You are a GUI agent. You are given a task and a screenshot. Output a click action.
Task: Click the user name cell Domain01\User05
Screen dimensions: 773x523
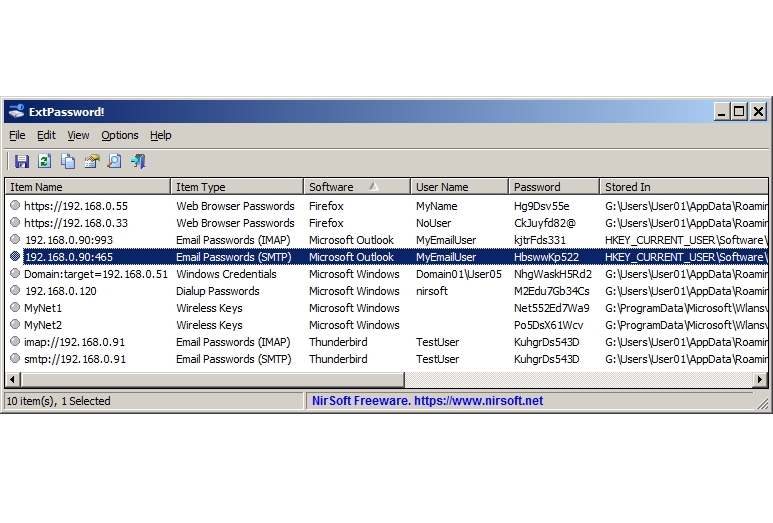point(458,274)
